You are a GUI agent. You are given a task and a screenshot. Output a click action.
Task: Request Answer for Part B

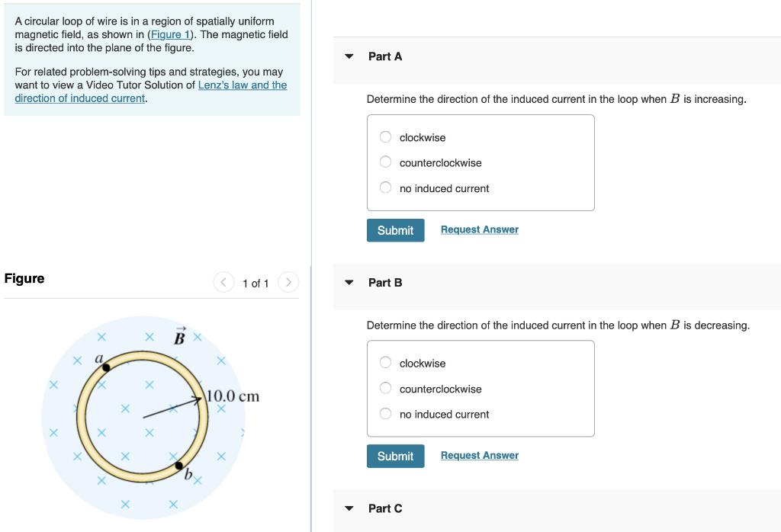(479, 455)
